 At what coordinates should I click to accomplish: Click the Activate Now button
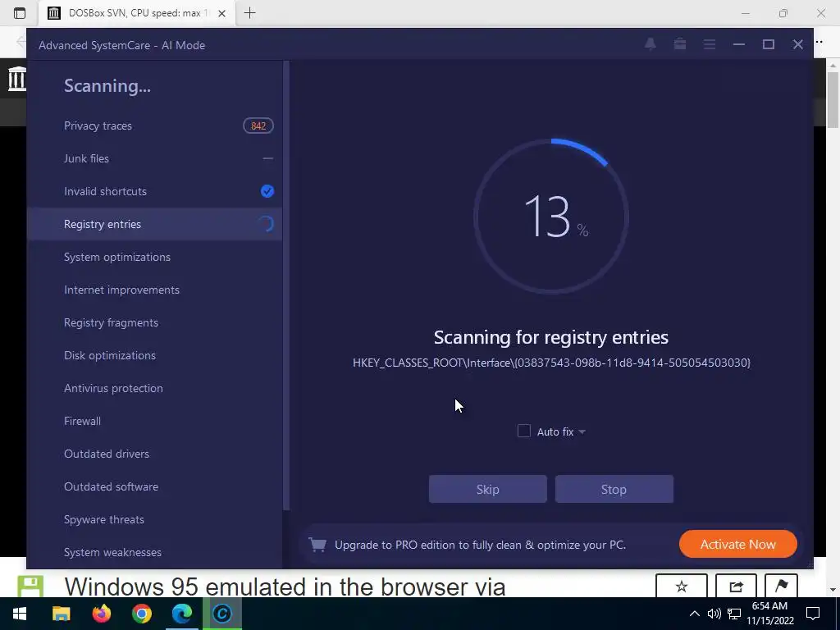click(737, 545)
